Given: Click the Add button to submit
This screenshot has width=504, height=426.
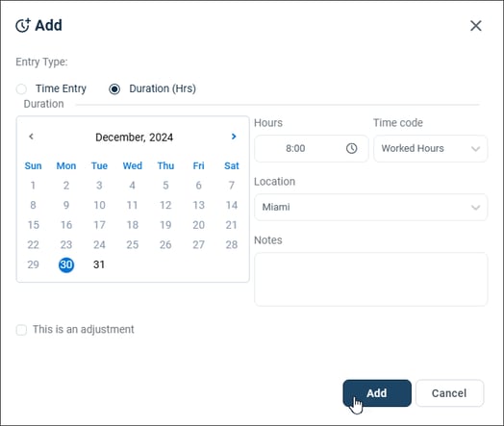Looking at the screenshot, I should pyautogui.click(x=377, y=393).
